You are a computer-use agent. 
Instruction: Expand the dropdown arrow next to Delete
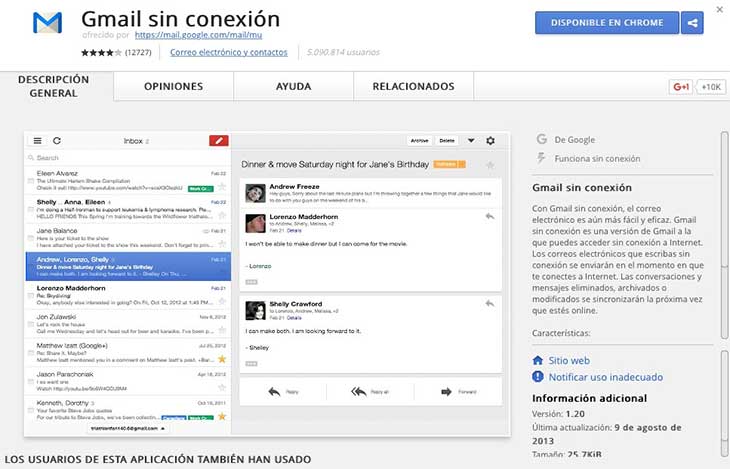pos(471,141)
